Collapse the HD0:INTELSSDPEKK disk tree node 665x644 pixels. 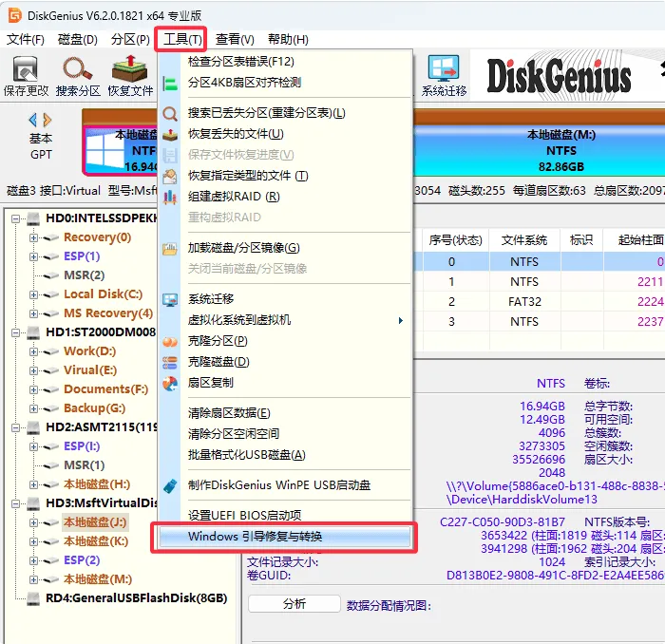pyautogui.click(x=16, y=218)
